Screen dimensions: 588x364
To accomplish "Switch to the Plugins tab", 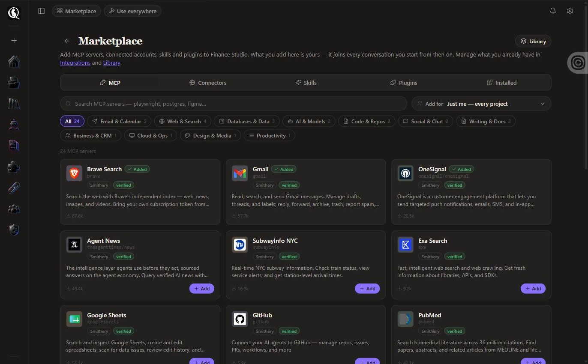I will [404, 83].
